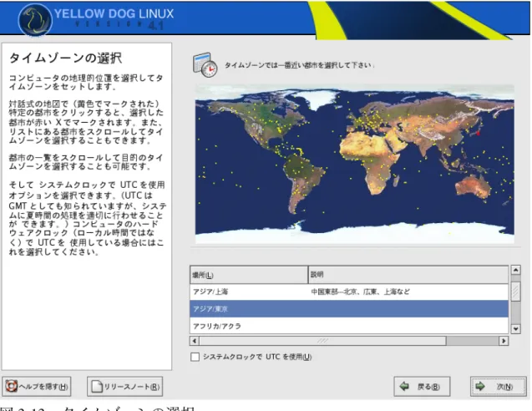Click the list's scroll up arrow
The image size is (532, 411).
point(516,270)
